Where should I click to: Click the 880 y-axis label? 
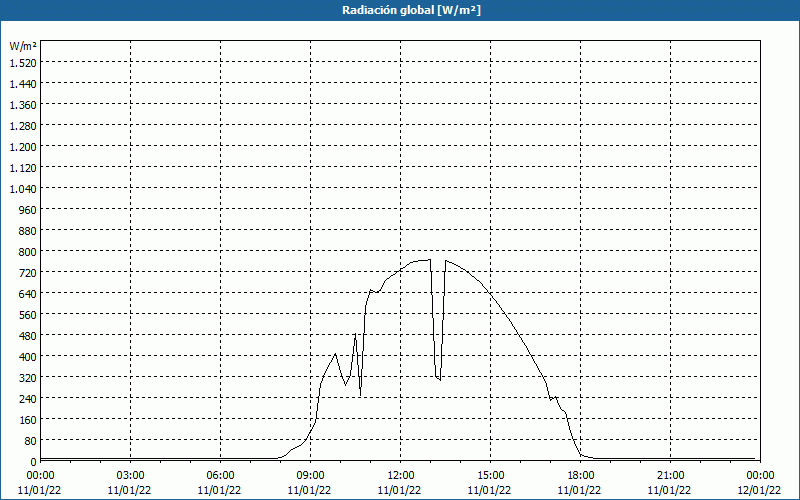[x=28, y=231]
